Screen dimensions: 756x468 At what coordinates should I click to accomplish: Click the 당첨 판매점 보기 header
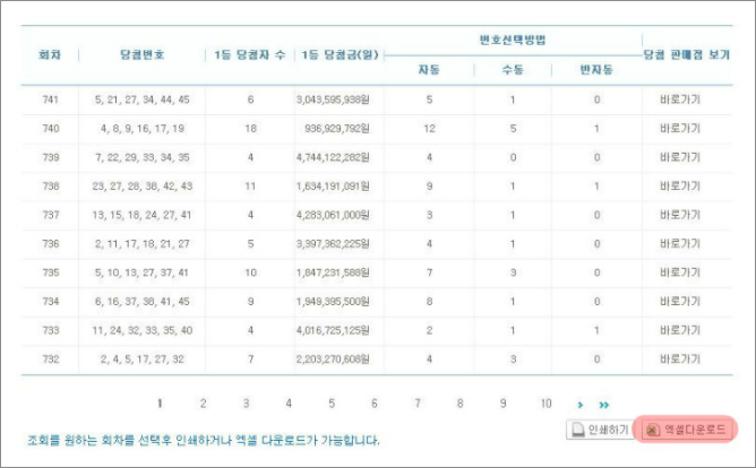pos(687,54)
